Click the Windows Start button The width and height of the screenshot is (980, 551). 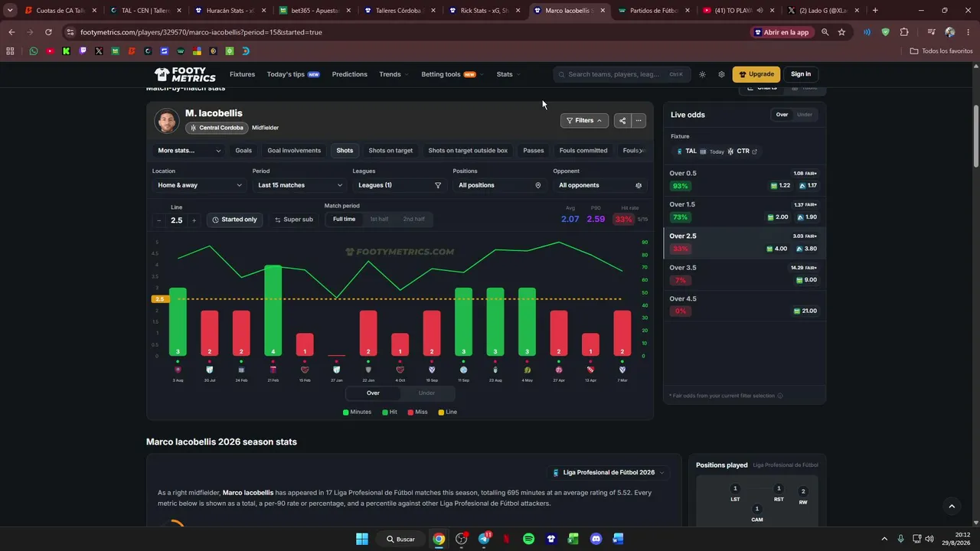362,539
